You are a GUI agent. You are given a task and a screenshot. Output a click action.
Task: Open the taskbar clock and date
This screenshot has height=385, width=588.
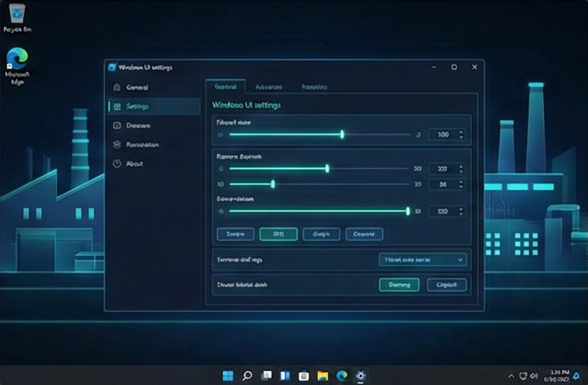pos(557,376)
